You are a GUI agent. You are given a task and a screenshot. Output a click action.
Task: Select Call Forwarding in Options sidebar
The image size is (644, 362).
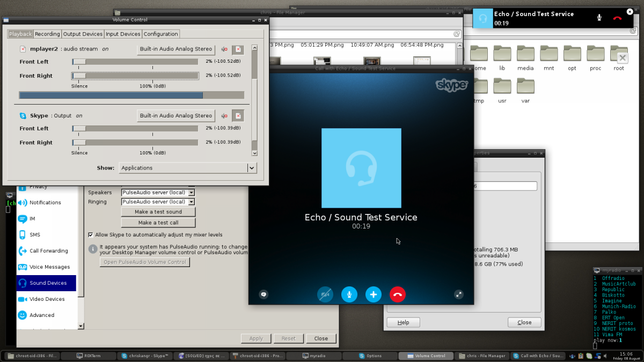pos(46,251)
